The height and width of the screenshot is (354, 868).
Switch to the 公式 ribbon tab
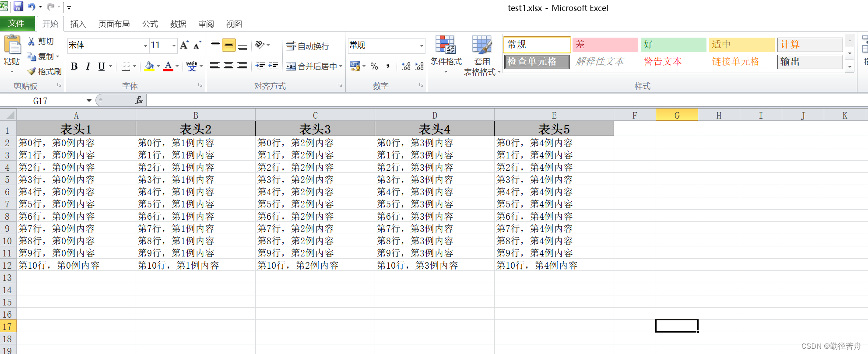pyautogui.click(x=150, y=24)
